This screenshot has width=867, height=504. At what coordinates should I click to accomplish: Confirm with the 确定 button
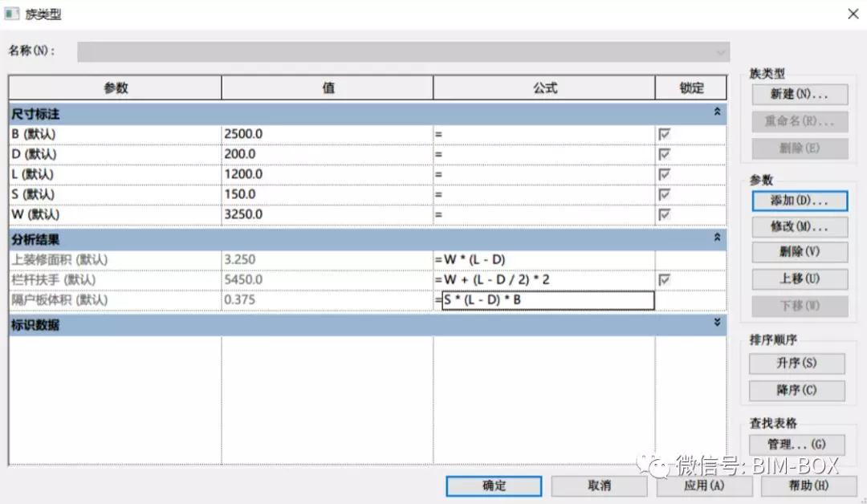point(494,486)
